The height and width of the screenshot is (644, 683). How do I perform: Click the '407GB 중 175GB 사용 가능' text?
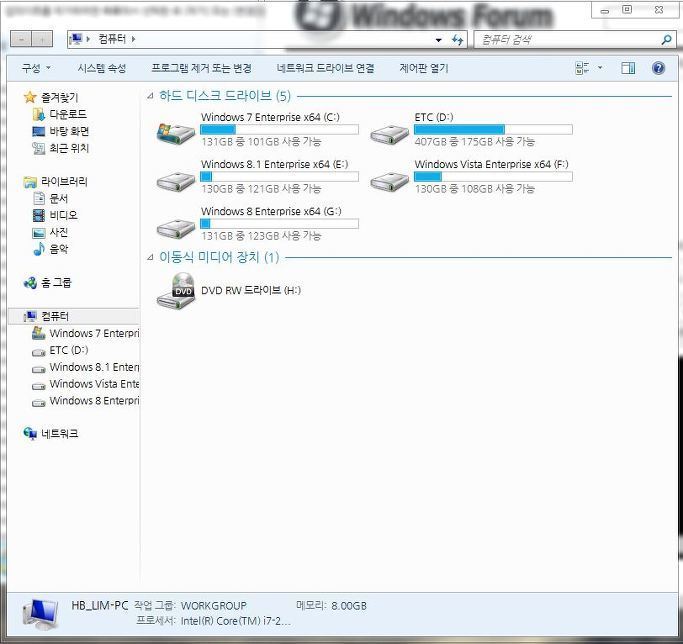pyautogui.click(x=474, y=142)
